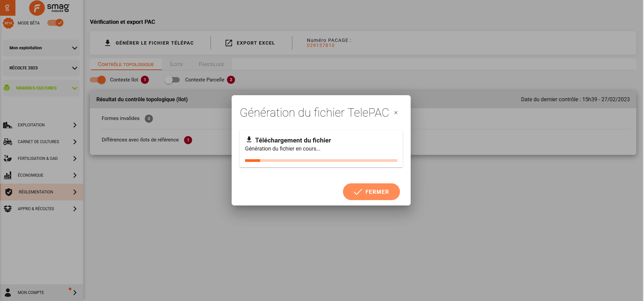644x301 pixels.
Task: Click the Exploitation farm icon in sidebar
Action: pos(8,125)
